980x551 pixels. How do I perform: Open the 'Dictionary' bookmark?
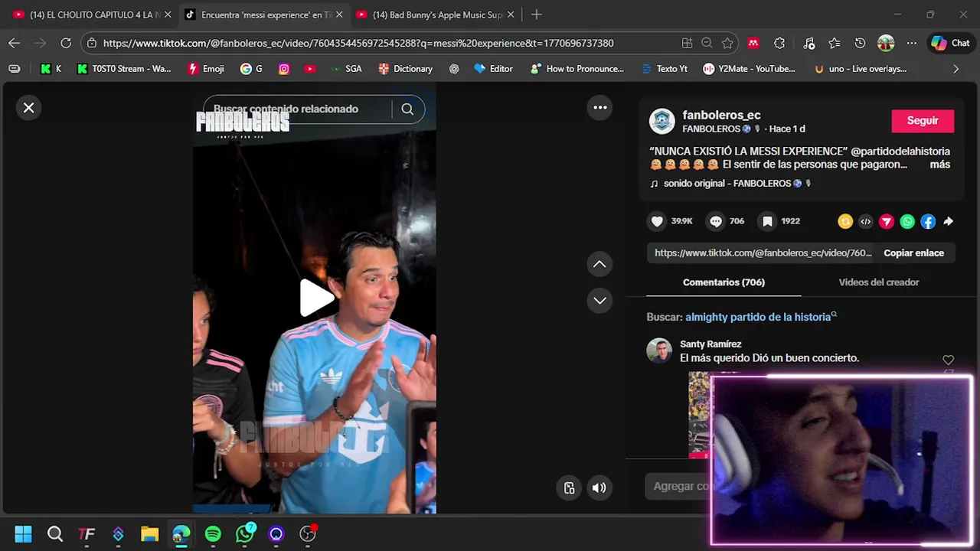coord(406,69)
